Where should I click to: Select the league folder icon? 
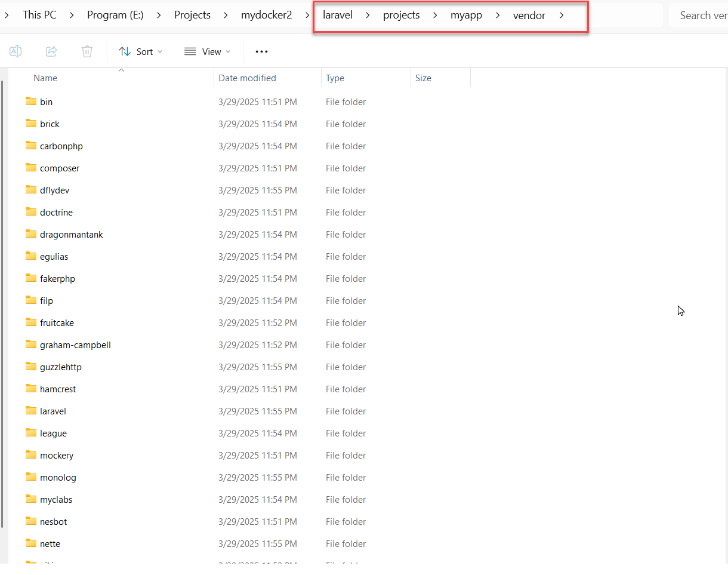(x=31, y=433)
